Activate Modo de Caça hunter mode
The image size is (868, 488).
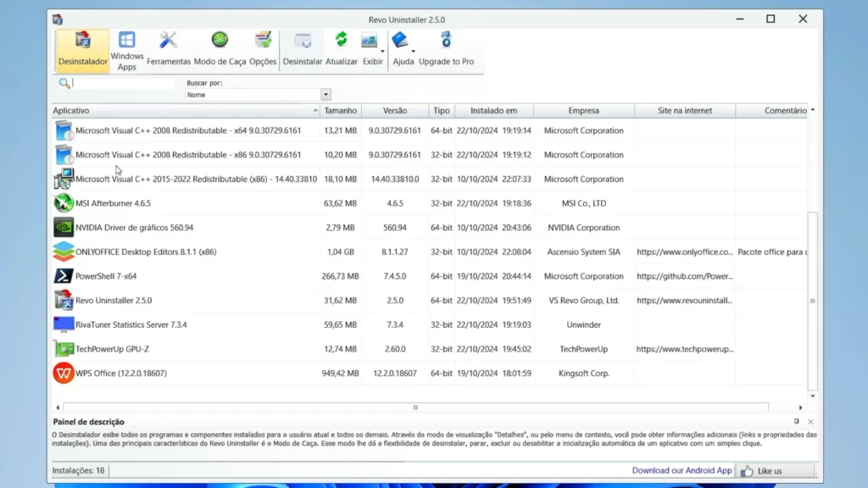pyautogui.click(x=220, y=50)
